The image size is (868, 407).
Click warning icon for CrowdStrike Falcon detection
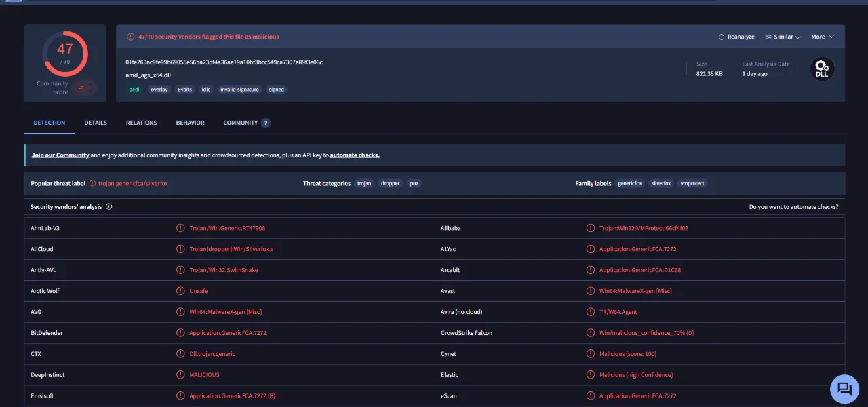point(591,333)
